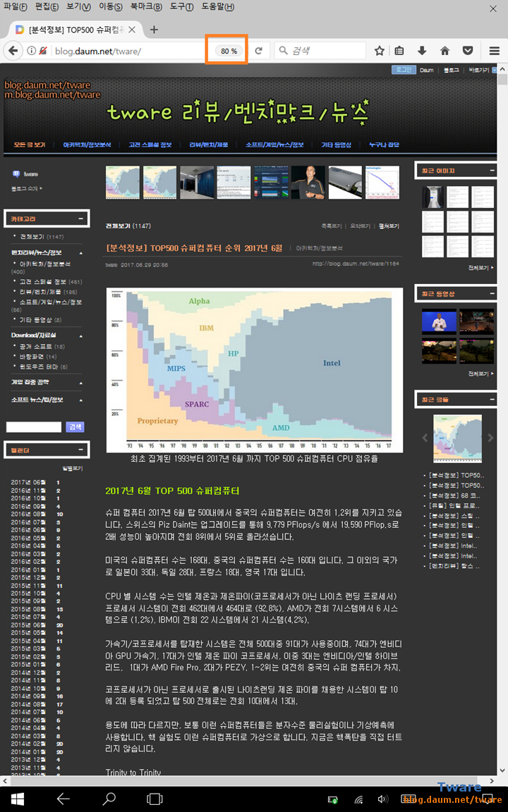Open the 리뷰/벤치/제품 navigation tab

point(209,145)
